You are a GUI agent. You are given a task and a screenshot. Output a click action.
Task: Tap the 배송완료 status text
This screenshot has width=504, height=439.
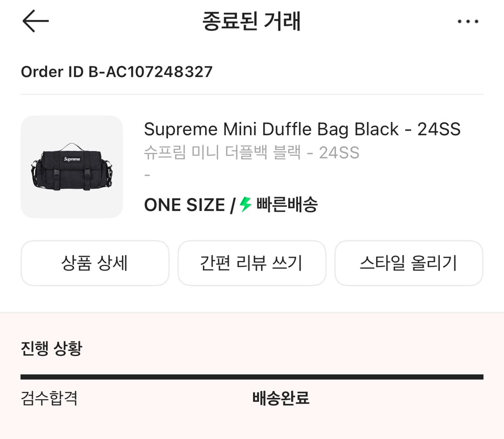pos(281,398)
